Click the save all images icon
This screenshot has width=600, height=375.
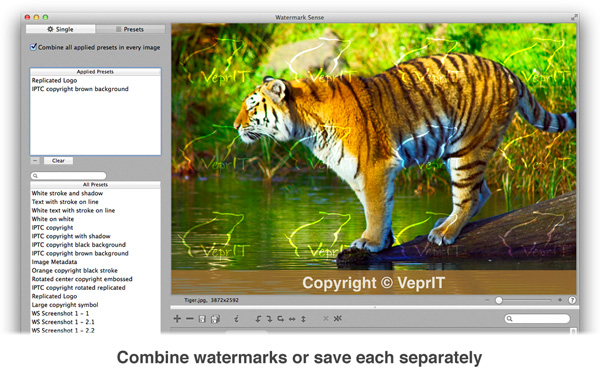pos(215,319)
